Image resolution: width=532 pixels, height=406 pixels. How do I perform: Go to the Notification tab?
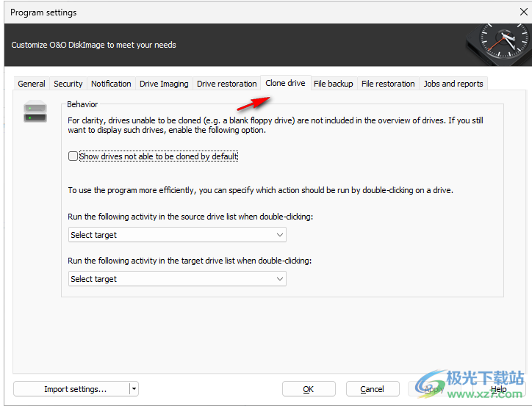pyautogui.click(x=111, y=84)
